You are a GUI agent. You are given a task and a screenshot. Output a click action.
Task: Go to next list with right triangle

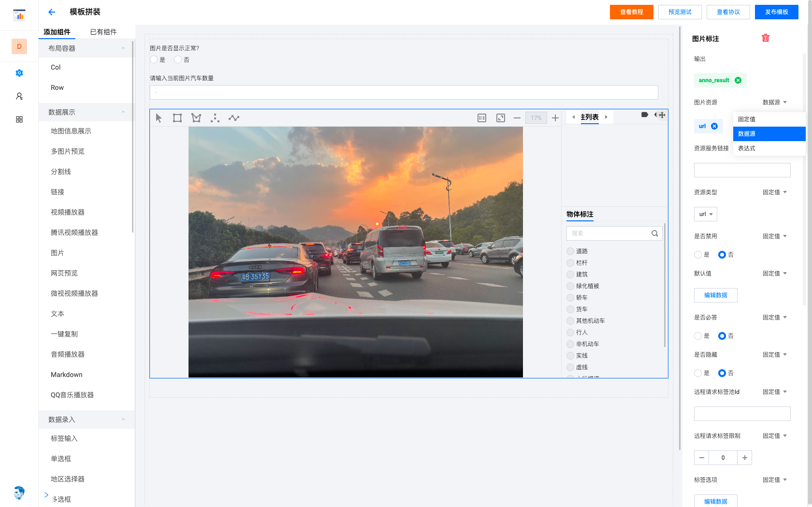click(606, 117)
